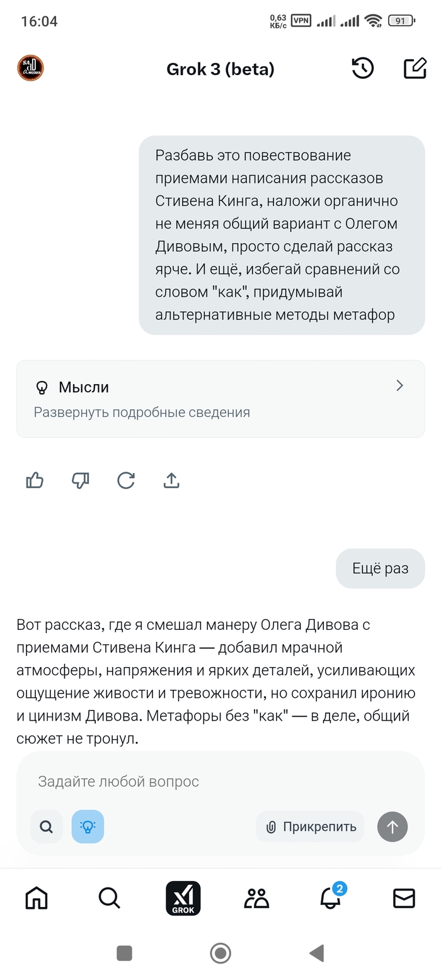Open the profile avatar picture
441x980 pixels.
pos(30,69)
